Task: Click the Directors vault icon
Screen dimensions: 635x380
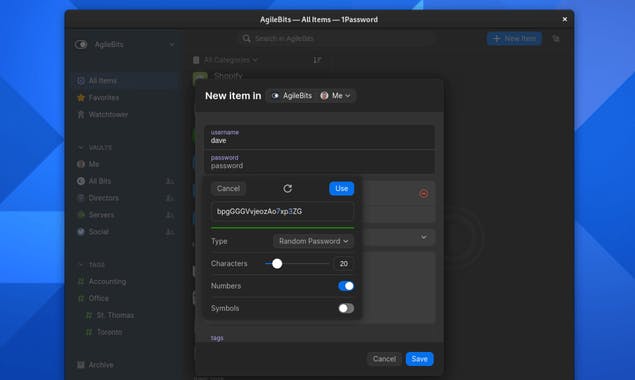Action: pos(81,198)
